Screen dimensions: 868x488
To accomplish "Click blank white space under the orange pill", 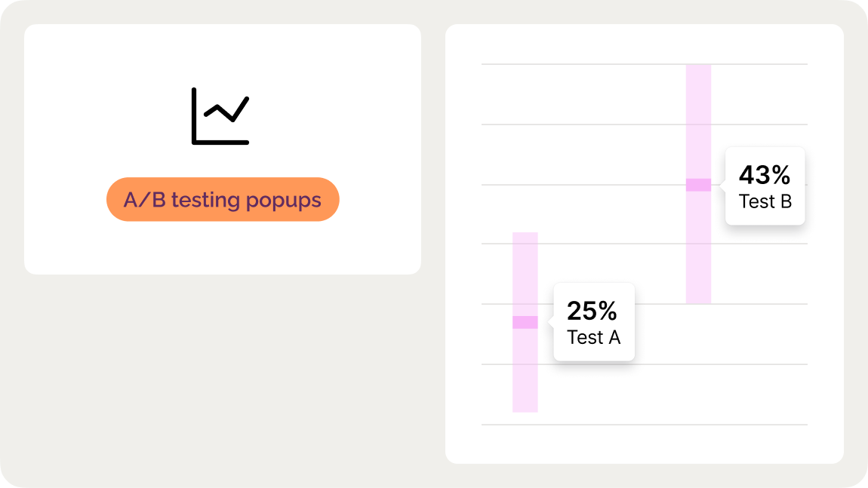I will (223, 247).
